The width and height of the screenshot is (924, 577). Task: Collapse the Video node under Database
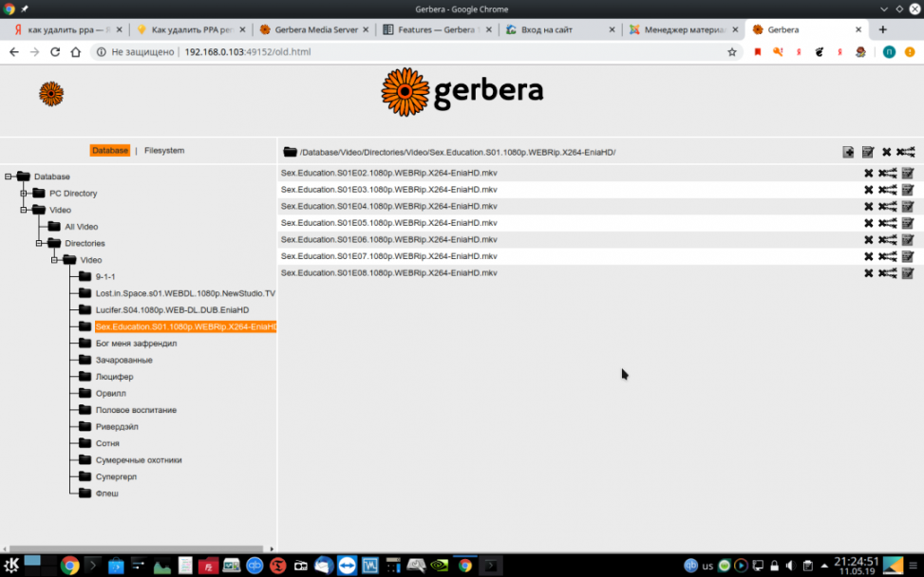tap(24, 210)
